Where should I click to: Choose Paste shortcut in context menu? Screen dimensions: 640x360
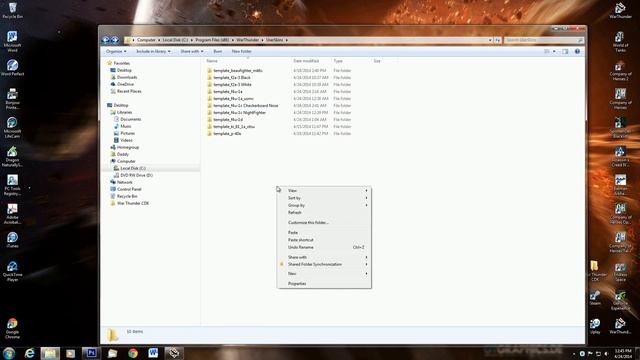pos(324,240)
